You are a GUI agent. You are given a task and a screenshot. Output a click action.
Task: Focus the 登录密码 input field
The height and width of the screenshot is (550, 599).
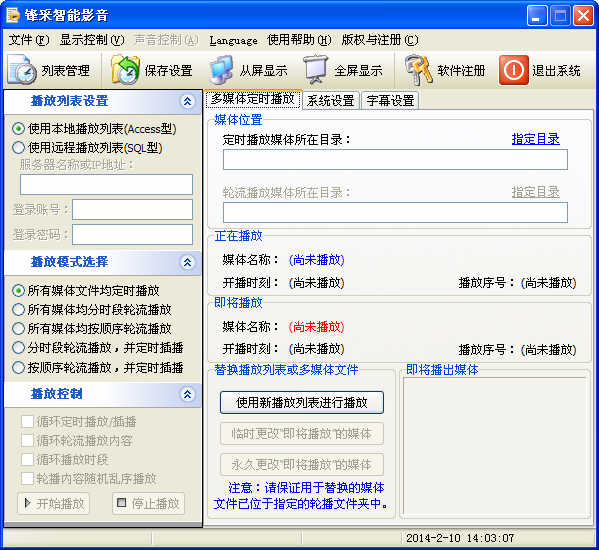[x=132, y=234]
